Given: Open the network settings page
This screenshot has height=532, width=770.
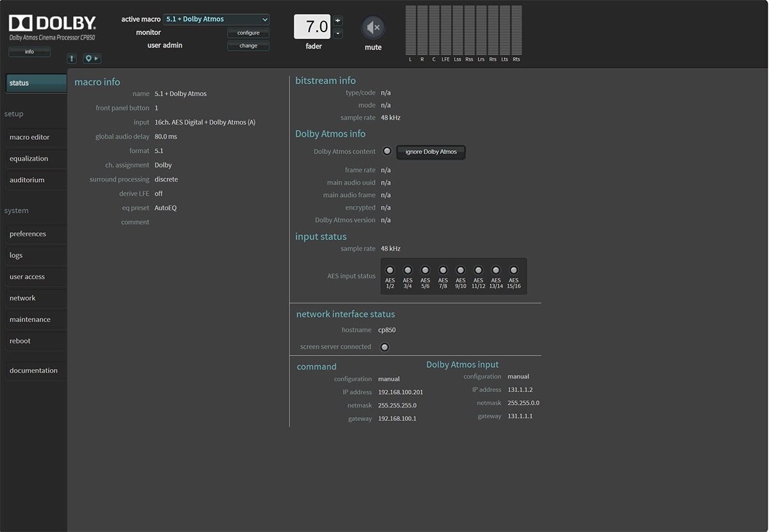Looking at the screenshot, I should [x=36, y=298].
